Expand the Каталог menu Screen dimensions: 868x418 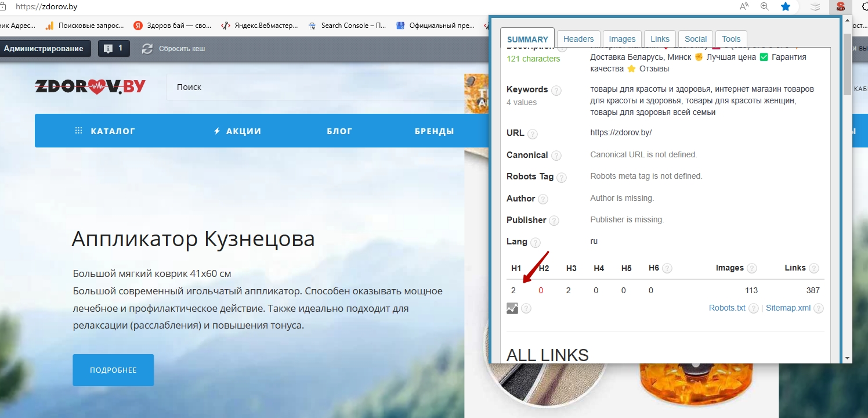106,131
